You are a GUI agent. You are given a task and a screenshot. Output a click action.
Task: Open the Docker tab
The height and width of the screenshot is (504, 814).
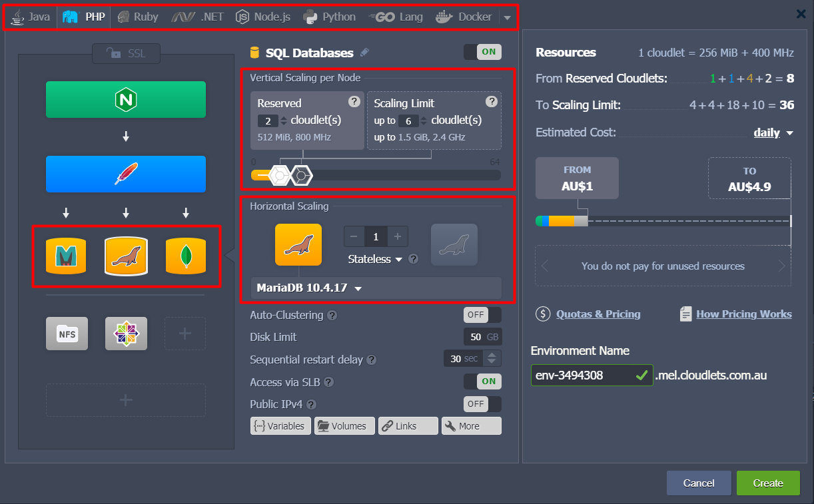tap(464, 17)
